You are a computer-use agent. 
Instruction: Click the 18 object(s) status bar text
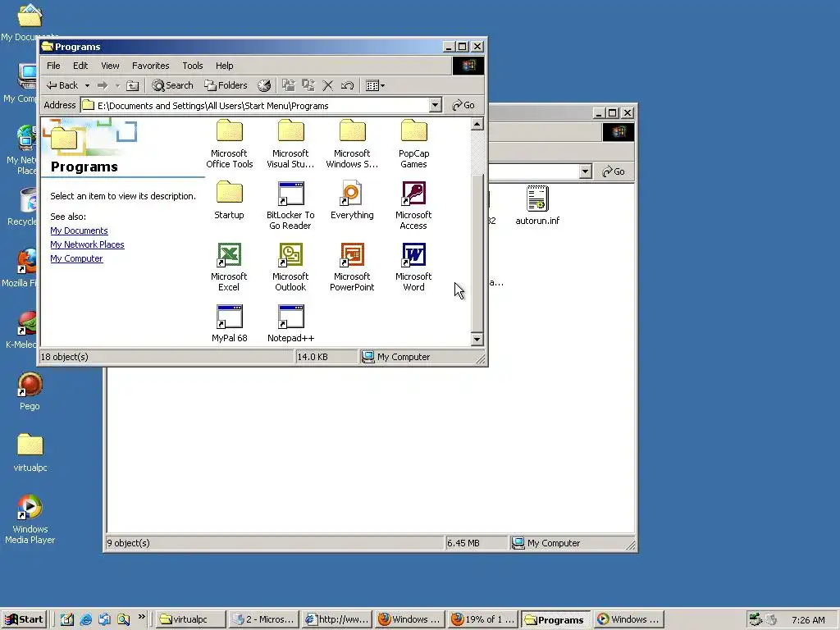click(x=64, y=357)
